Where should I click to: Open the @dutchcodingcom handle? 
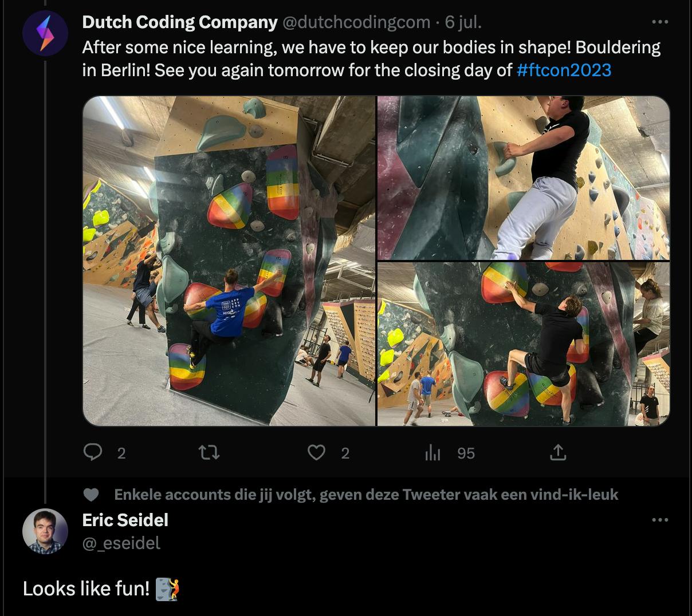pos(356,22)
